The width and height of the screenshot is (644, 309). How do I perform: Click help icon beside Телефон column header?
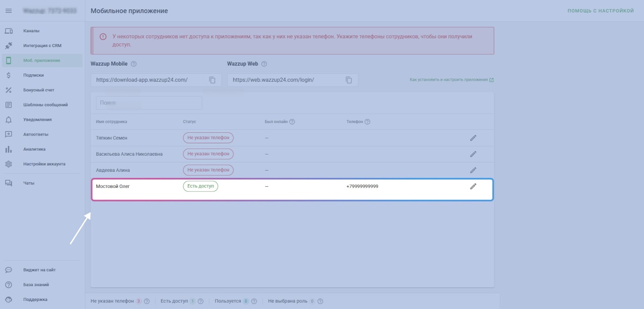(x=367, y=122)
